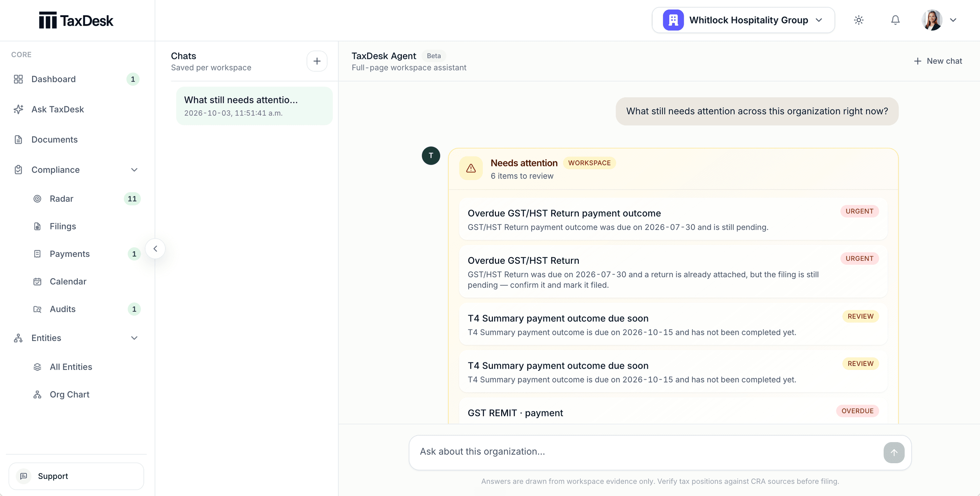
Task: Click the warning triangle icon on Needs attention
Action: click(471, 168)
